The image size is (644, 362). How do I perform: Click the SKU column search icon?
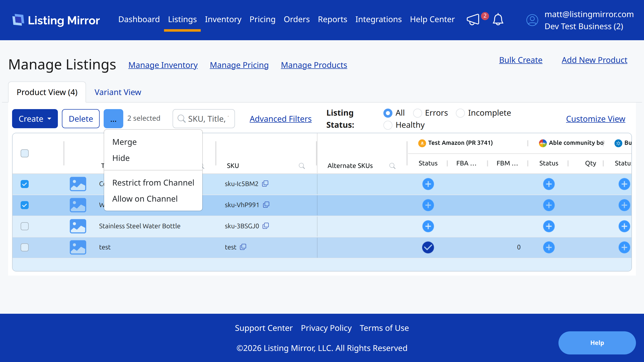[x=302, y=166]
